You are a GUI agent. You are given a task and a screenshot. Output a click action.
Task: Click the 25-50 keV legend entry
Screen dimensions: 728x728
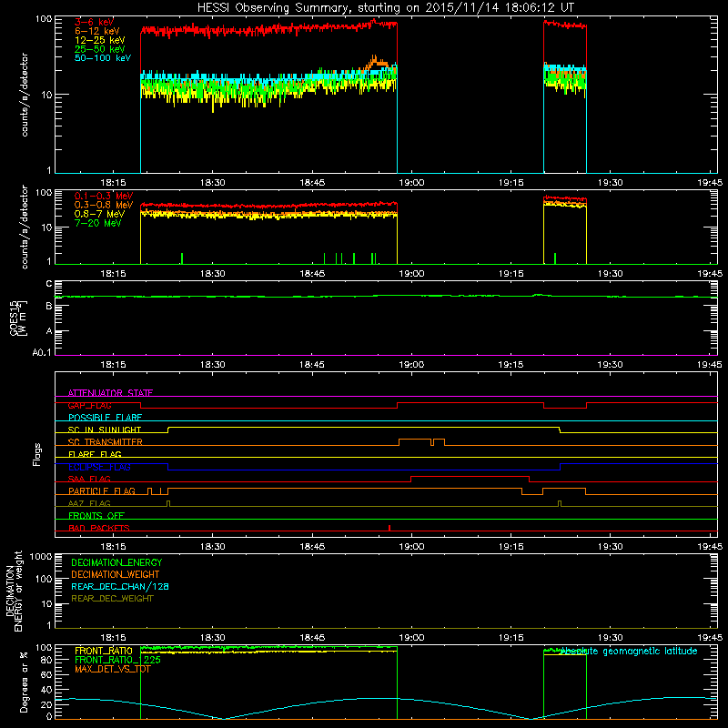click(99, 49)
